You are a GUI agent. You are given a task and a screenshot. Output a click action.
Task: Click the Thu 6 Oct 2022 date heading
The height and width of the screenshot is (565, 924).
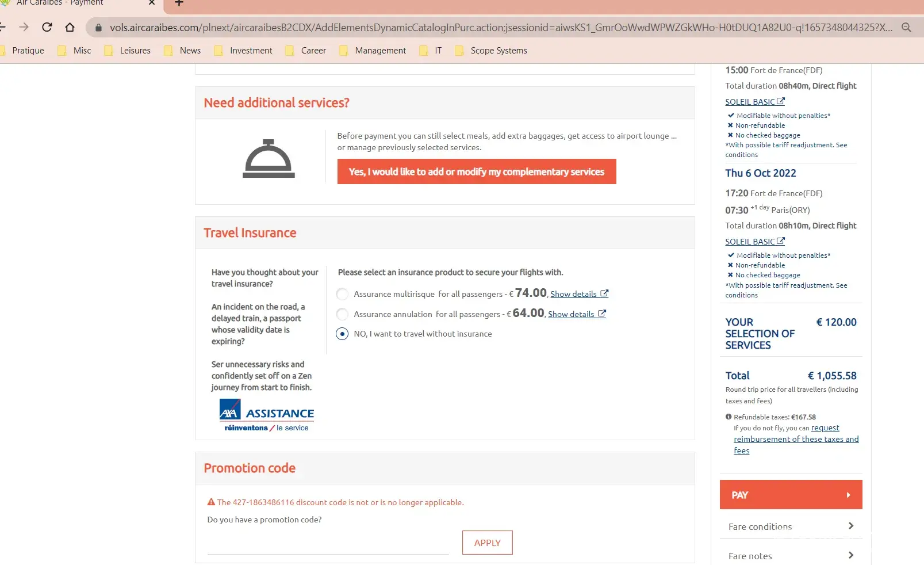coord(761,173)
